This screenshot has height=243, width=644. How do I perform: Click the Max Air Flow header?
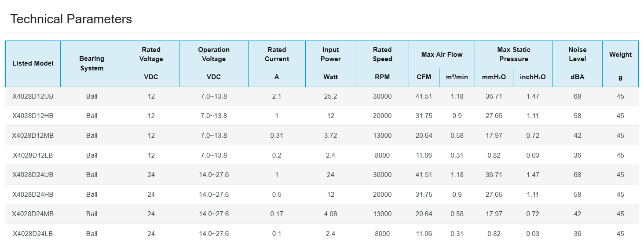[x=442, y=55]
